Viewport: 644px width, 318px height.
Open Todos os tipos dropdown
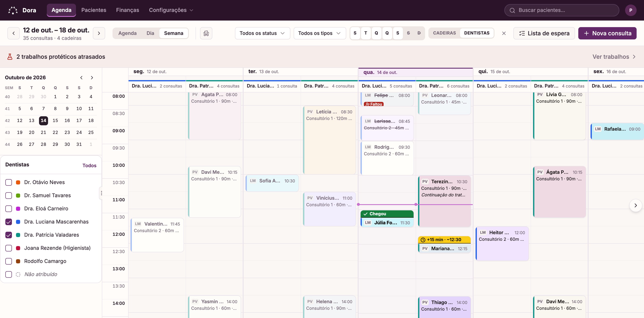320,33
